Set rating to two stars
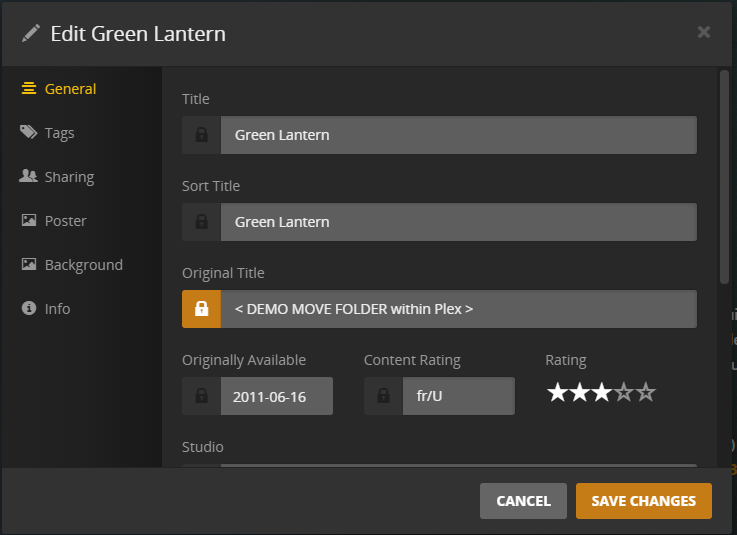 point(579,392)
